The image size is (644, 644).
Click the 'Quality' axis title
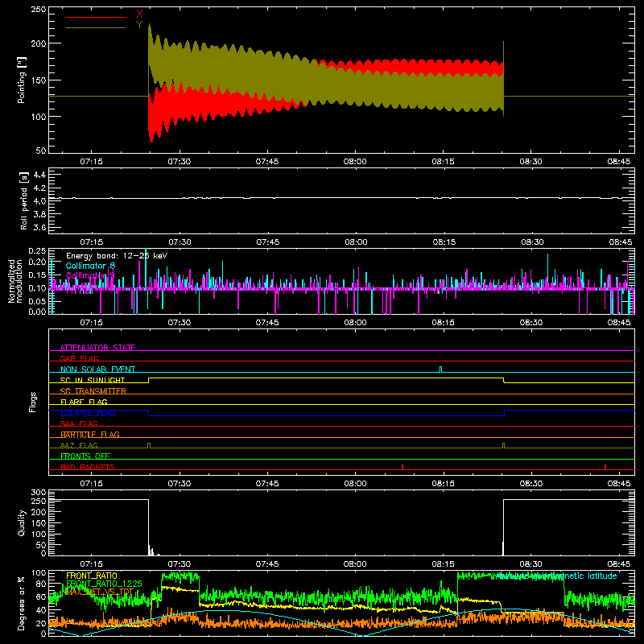pos(22,522)
